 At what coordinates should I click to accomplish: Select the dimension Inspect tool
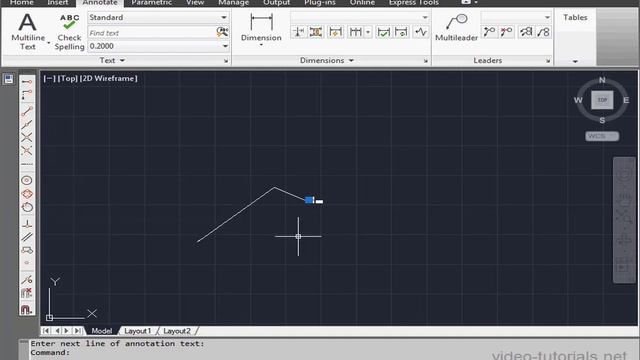pyautogui.click(x=383, y=32)
